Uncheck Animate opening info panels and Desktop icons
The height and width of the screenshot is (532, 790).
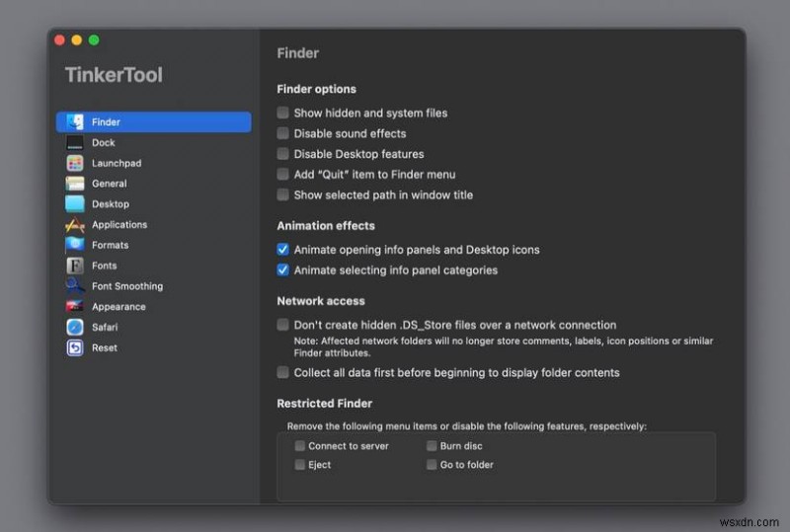(283, 250)
